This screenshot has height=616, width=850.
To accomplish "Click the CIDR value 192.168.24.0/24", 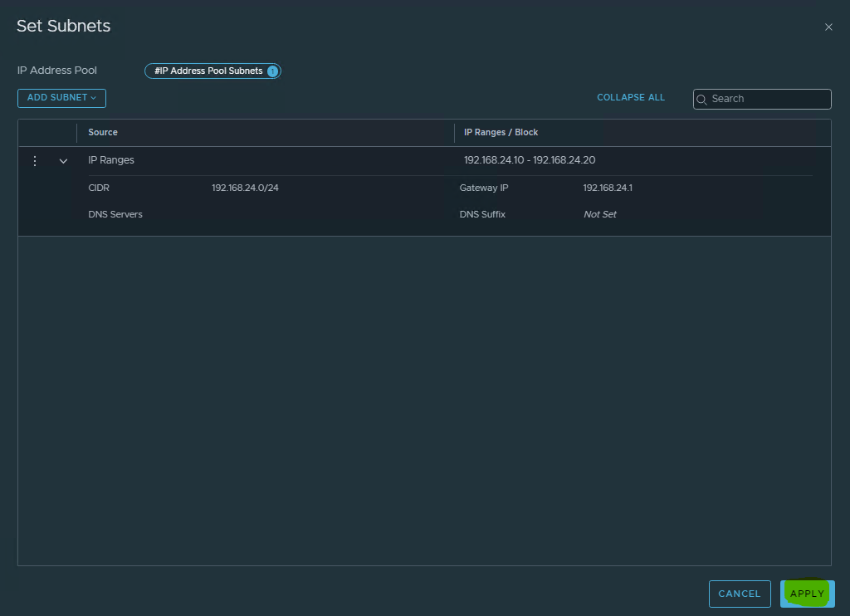I will tap(245, 188).
